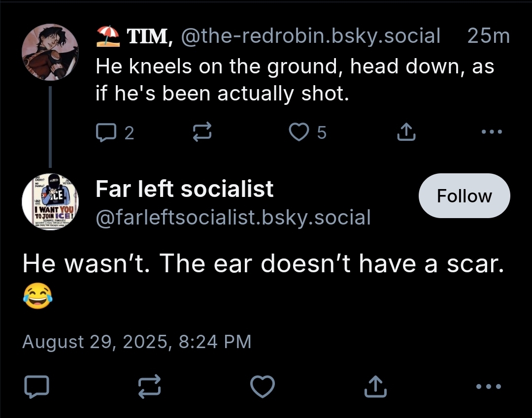Share the Far left socialist reply
The image size is (532, 418).
pyautogui.click(x=375, y=386)
